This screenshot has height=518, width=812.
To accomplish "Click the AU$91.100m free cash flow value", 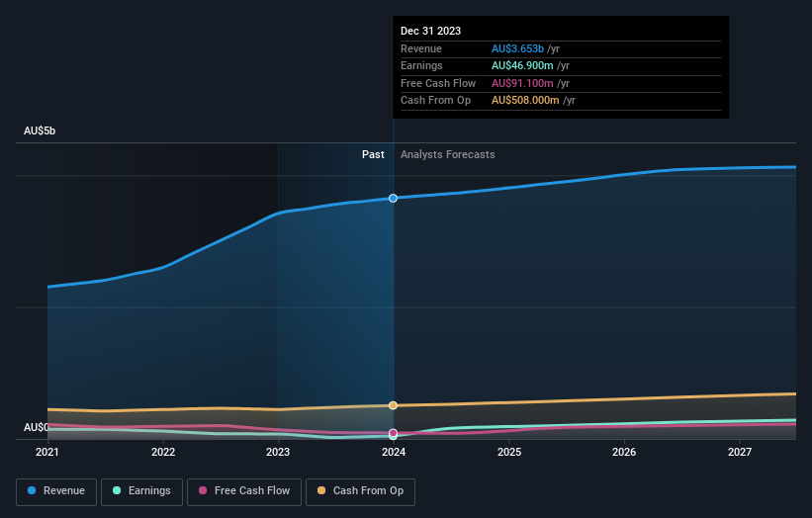I will [x=522, y=83].
